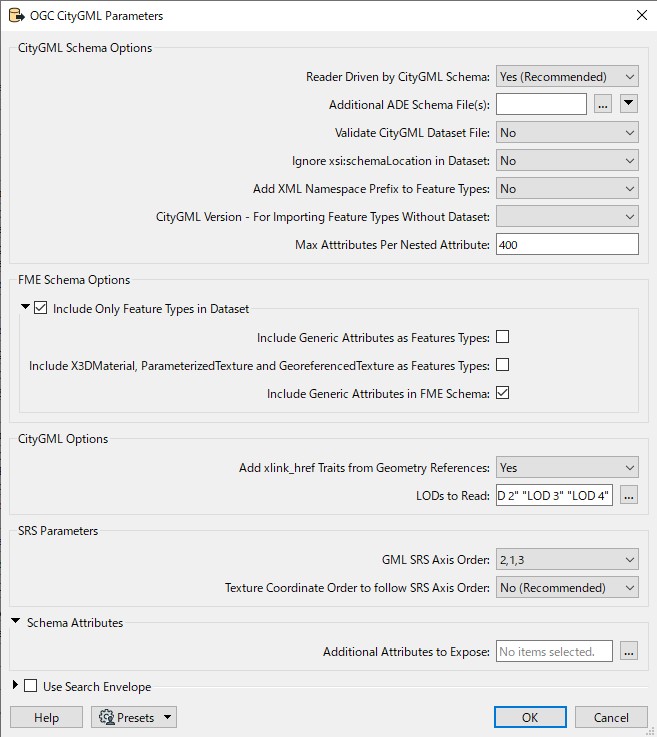The image size is (657, 737).
Task: Open the Presets menu button
Action: [x=134, y=717]
